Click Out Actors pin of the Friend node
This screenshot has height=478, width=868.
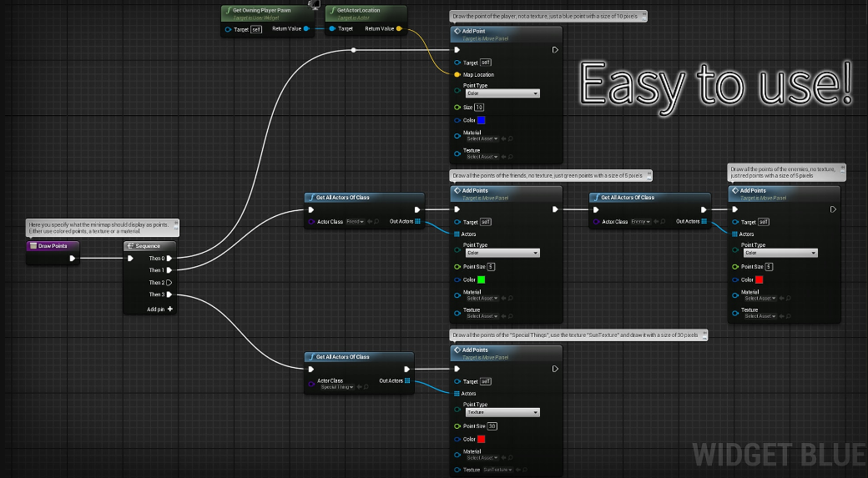click(418, 221)
